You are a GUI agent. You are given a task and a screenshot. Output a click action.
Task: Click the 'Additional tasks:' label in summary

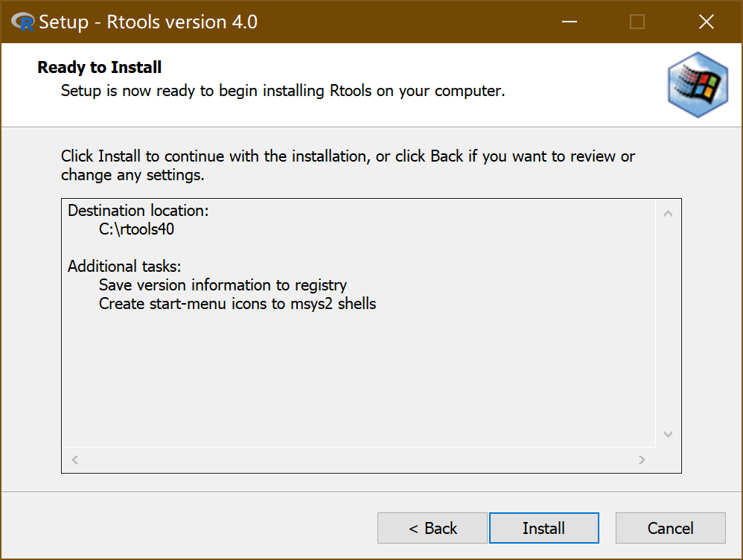(x=124, y=267)
